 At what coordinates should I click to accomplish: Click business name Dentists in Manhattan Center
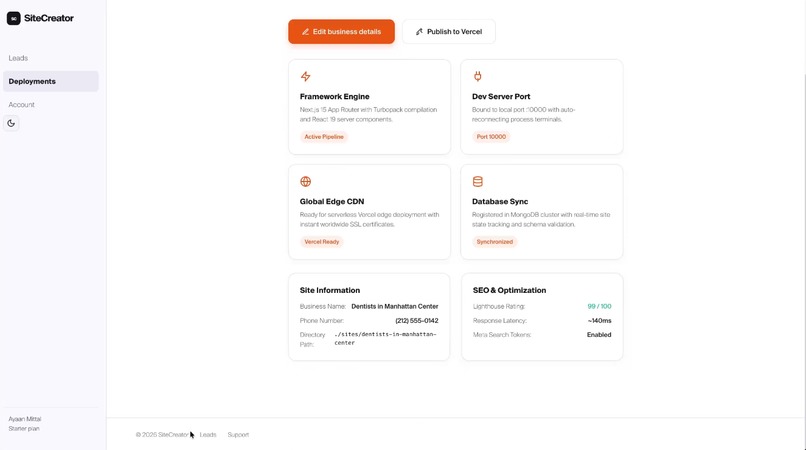tap(395, 307)
